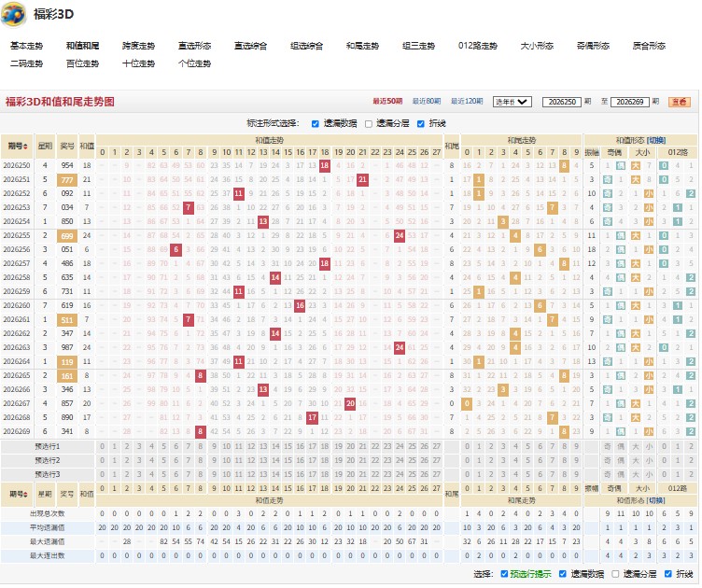This screenshot has width=702, height=588.
Task: Show 最近120期 results
Action: (x=467, y=102)
